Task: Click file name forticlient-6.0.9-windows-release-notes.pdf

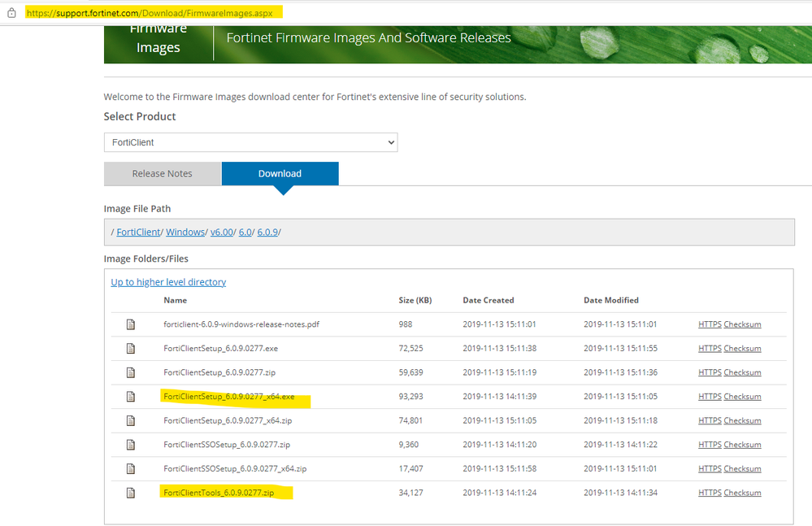Action: tap(241, 324)
